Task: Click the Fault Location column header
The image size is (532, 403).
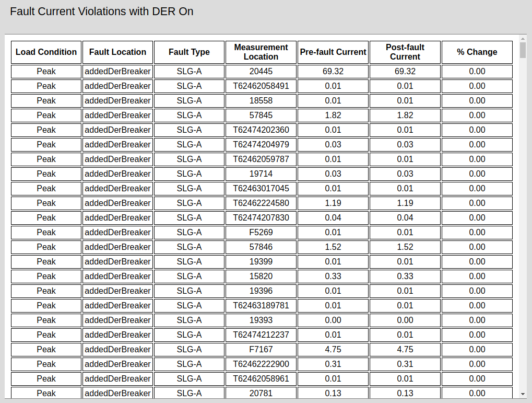Action: click(118, 52)
